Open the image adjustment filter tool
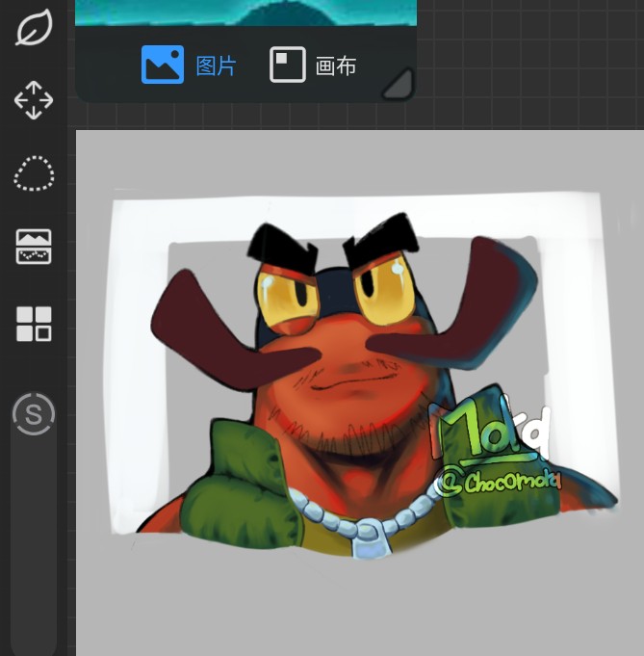 34,247
